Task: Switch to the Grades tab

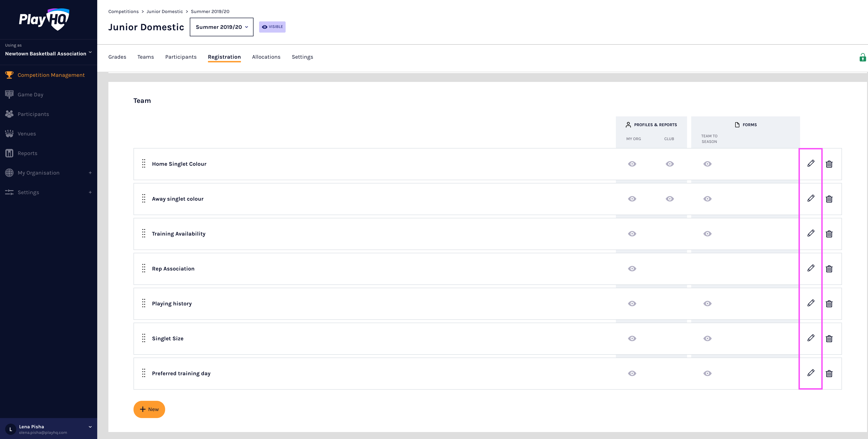Action: click(x=117, y=57)
